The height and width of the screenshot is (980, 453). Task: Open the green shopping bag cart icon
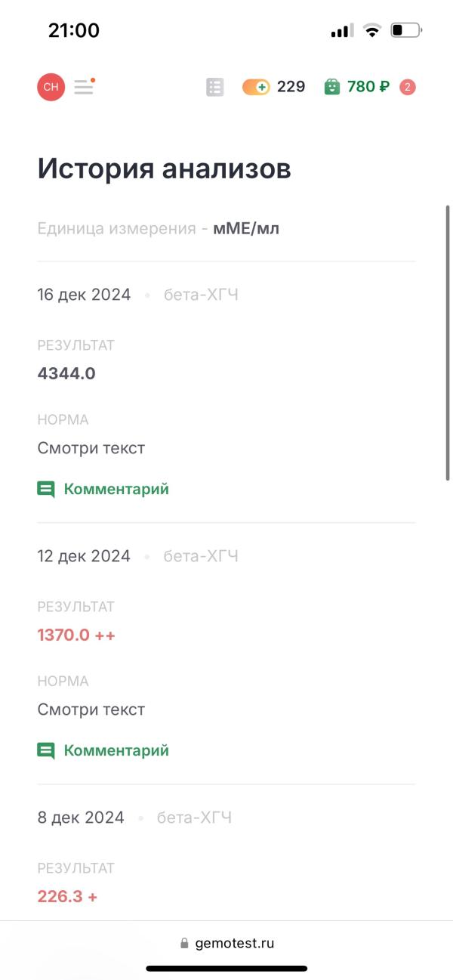pyautogui.click(x=332, y=87)
